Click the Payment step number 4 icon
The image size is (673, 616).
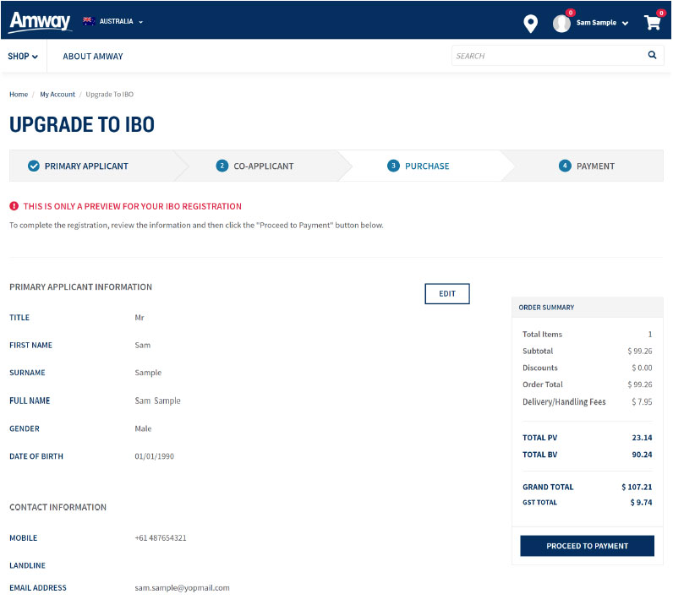565,166
